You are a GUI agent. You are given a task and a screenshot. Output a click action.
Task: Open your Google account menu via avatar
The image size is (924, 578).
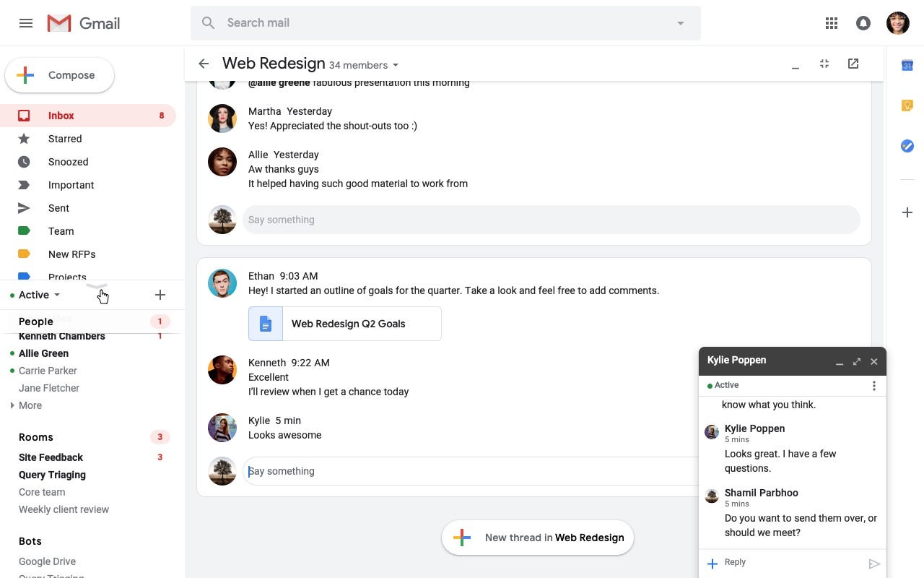(897, 22)
